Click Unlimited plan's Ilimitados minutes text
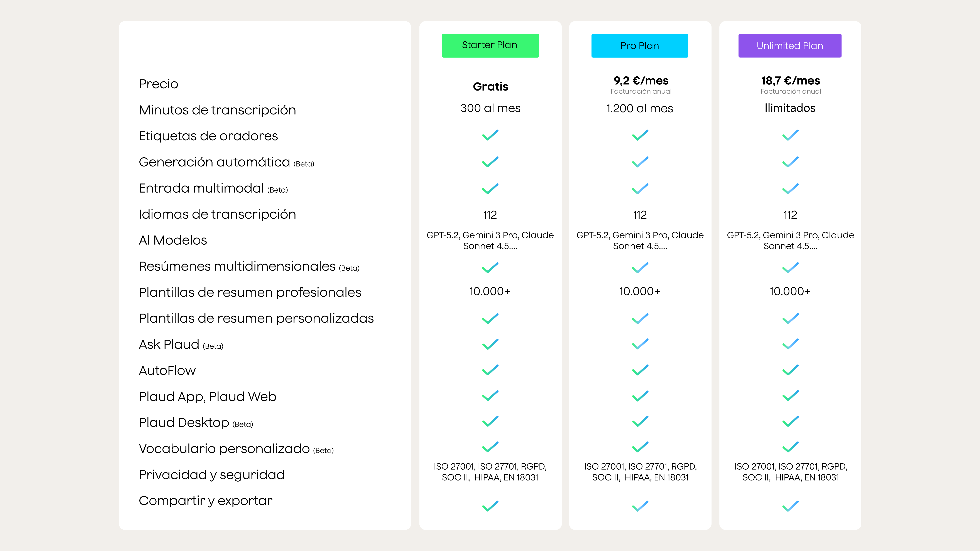The height and width of the screenshot is (551, 980). click(790, 108)
